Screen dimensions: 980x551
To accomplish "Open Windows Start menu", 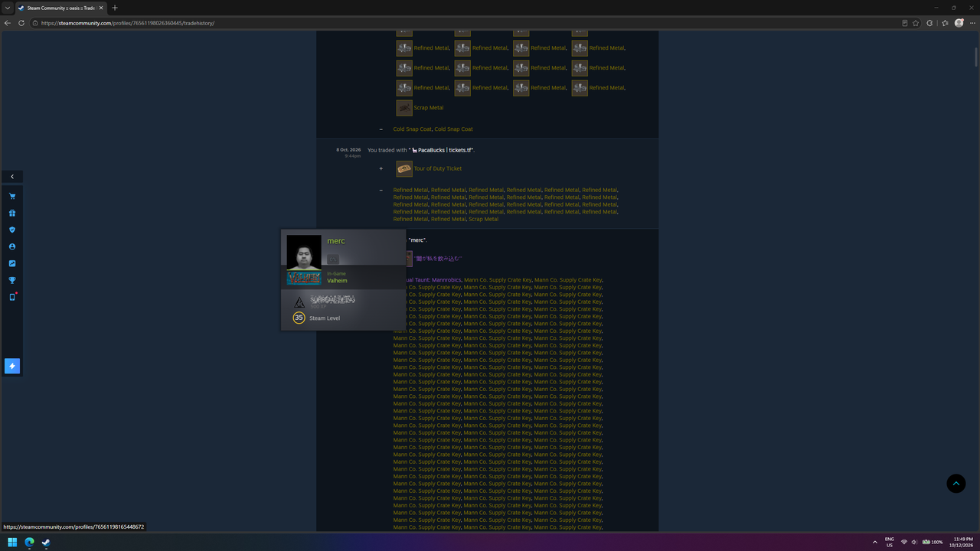I will (x=12, y=543).
